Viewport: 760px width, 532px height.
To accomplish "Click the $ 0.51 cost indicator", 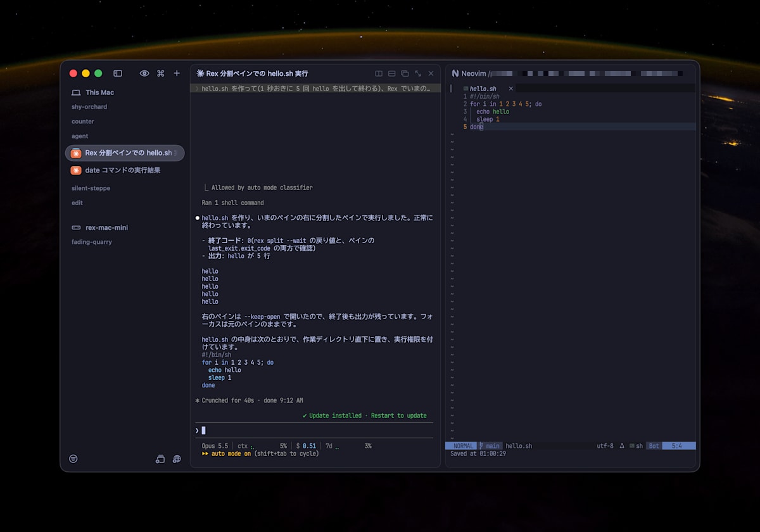I will 306,446.
